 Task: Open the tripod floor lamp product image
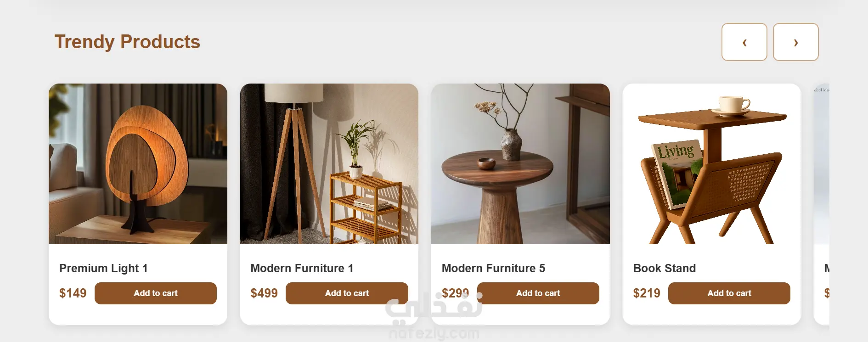329,164
